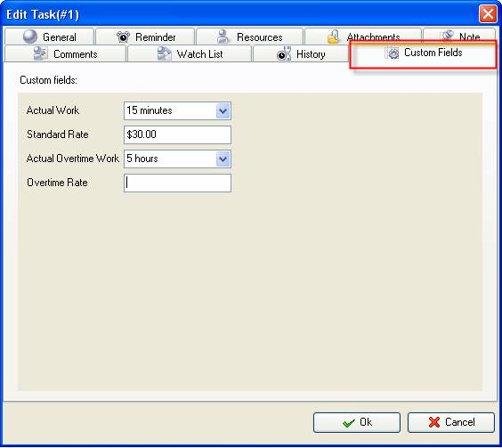Image resolution: width=502 pixels, height=448 pixels.
Task: Click the General tab sphere icon
Action: tap(30, 37)
